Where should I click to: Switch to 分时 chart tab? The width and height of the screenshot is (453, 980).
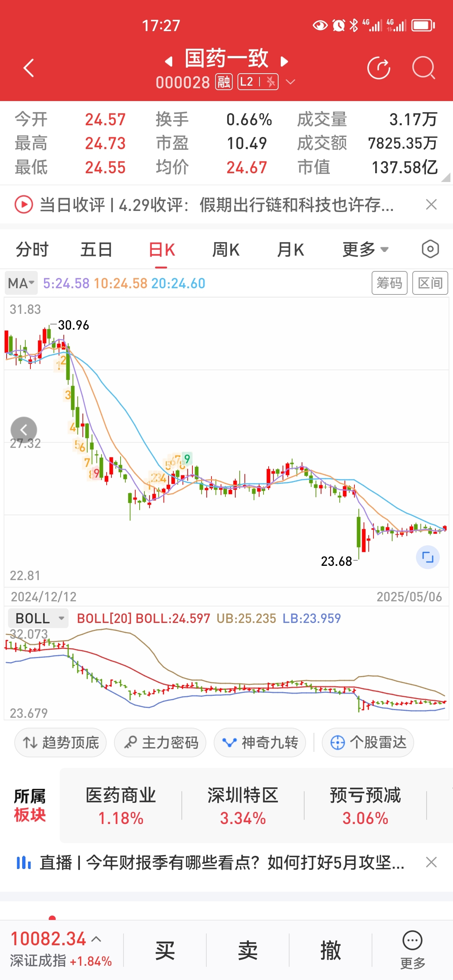(32, 249)
